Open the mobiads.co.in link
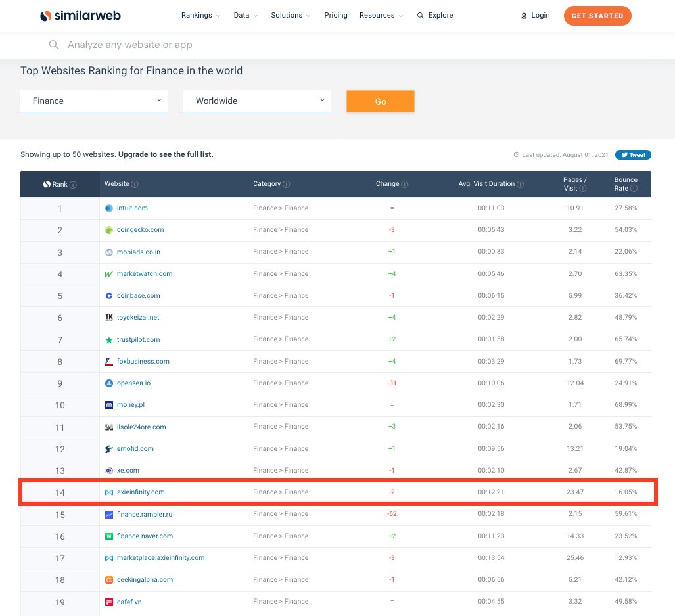 click(139, 252)
